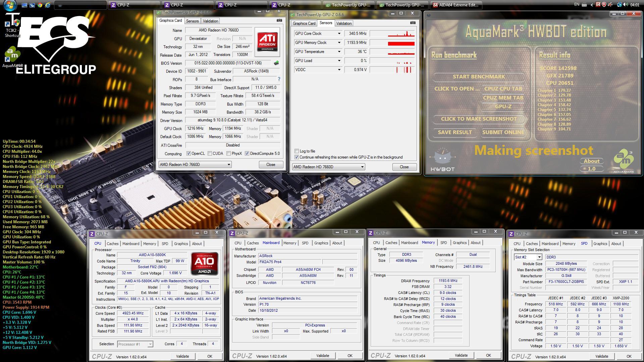Open the GPU Memory Clock sensor dropdown
This screenshot has width=644, height=362.
(339, 43)
